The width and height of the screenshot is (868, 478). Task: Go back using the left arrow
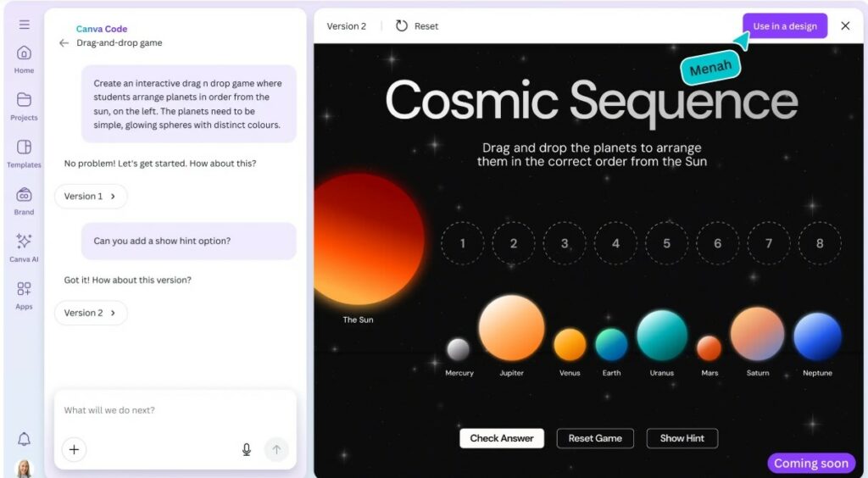pyautogui.click(x=64, y=43)
